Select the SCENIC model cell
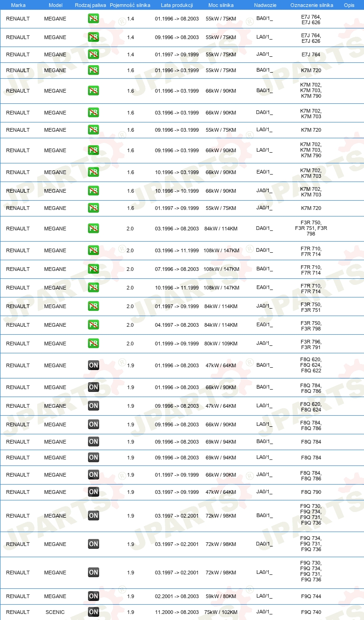 55,612
